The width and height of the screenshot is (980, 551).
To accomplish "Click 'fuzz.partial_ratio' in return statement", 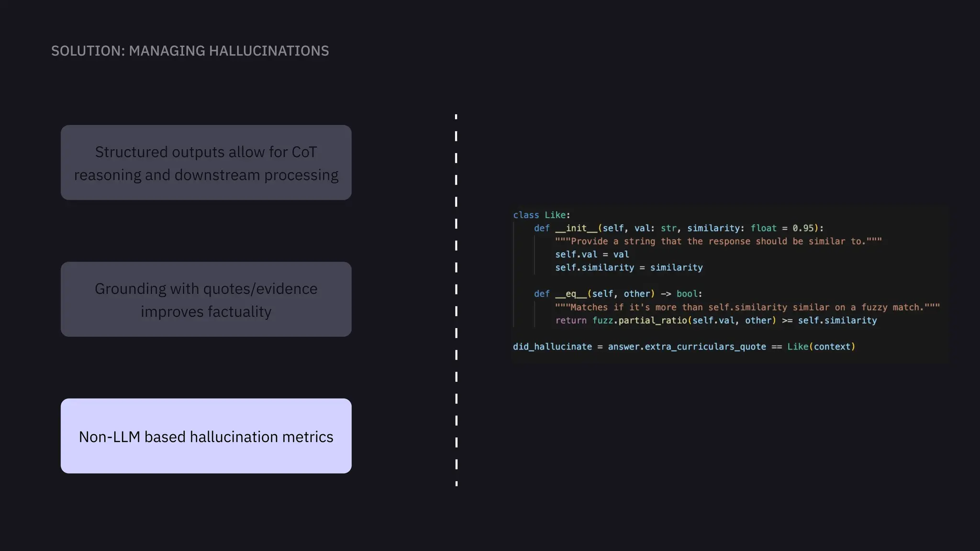I will (x=639, y=320).
